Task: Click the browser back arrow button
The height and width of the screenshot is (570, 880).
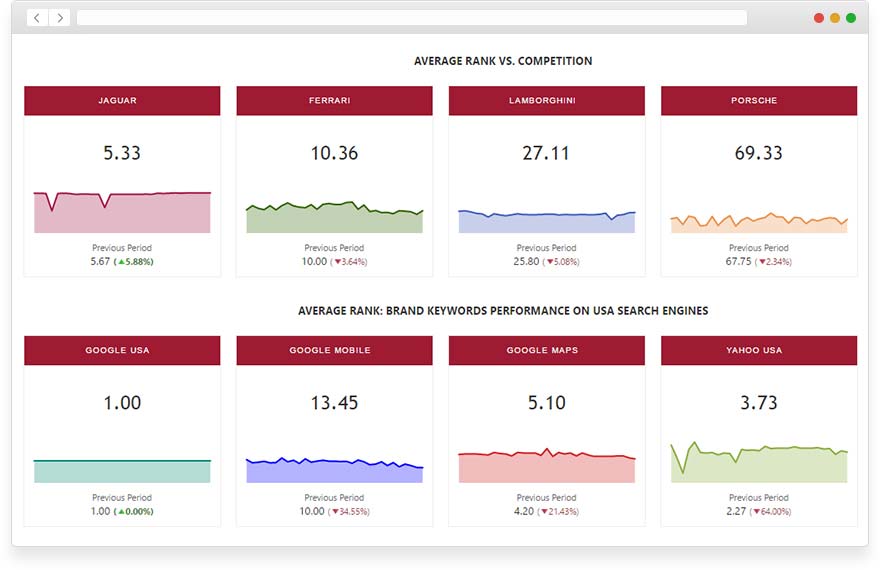Action: (37, 18)
